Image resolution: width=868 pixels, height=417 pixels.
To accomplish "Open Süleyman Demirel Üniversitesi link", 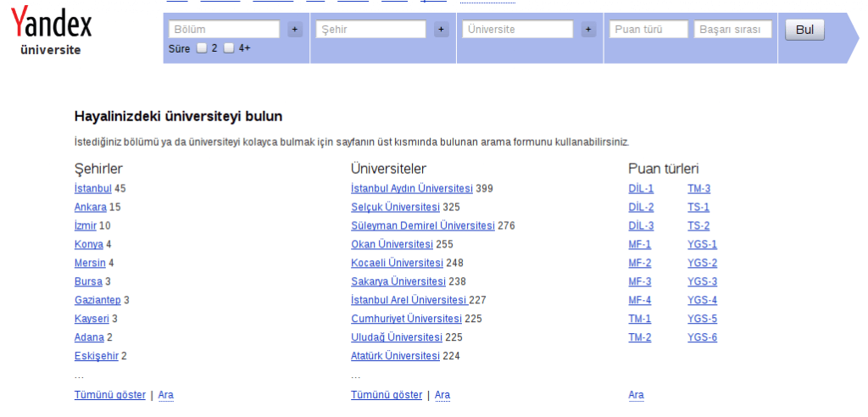I will point(423,225).
